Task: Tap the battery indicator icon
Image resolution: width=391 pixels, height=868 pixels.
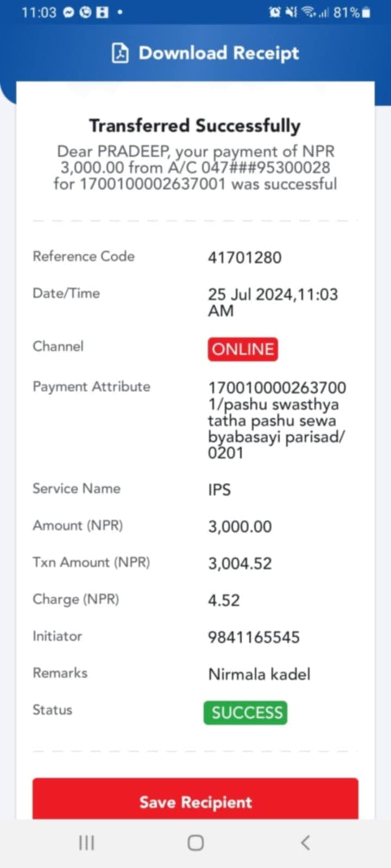Action: [367, 12]
